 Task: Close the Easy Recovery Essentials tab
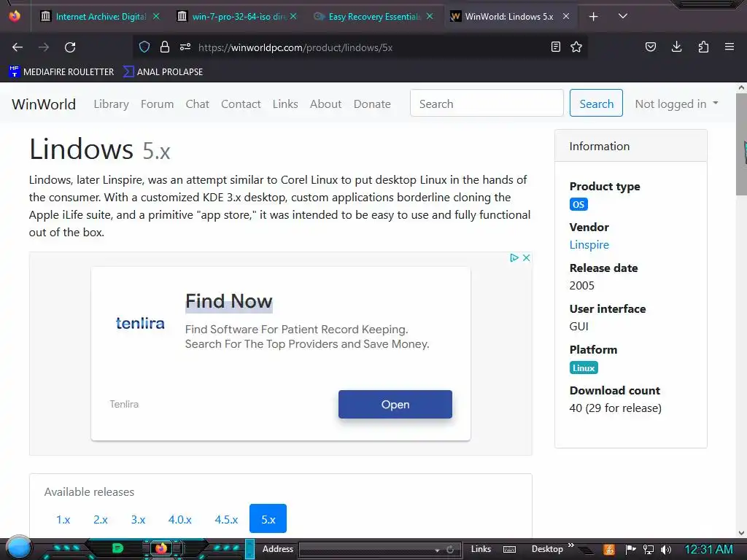click(x=429, y=16)
